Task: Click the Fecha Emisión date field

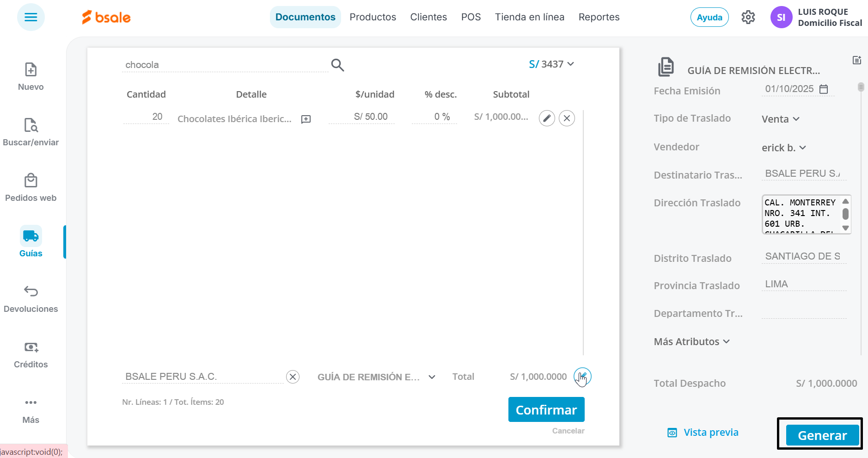Action: tap(789, 89)
